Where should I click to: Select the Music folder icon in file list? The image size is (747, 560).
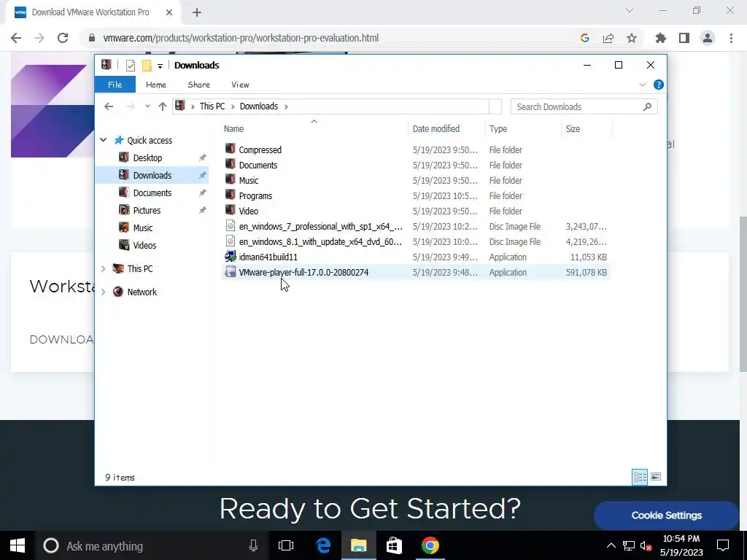[x=231, y=179]
